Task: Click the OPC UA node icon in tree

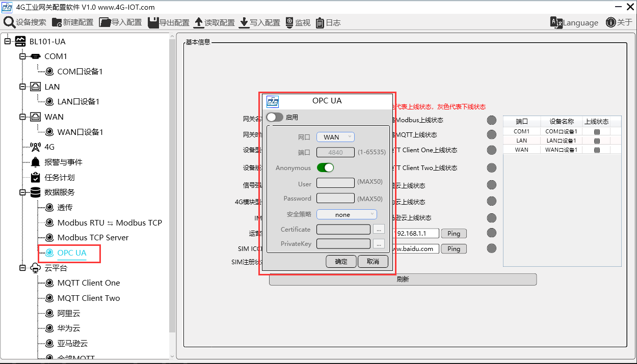Action: coord(49,253)
